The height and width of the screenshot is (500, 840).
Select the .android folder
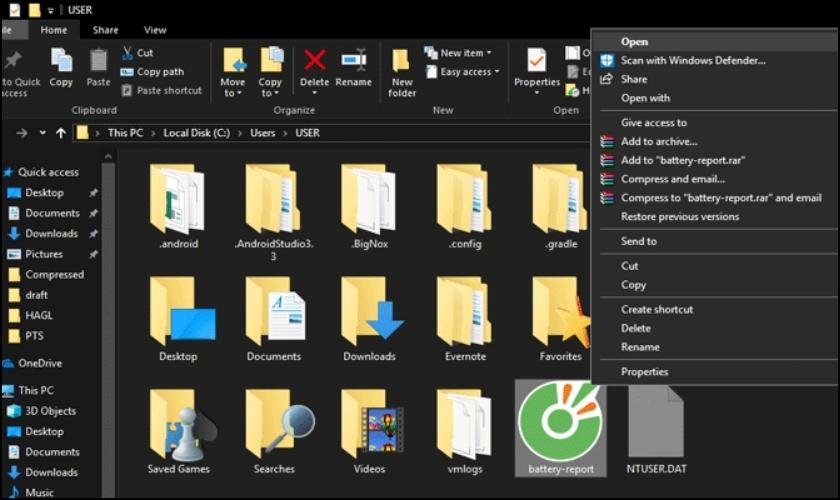(x=178, y=207)
